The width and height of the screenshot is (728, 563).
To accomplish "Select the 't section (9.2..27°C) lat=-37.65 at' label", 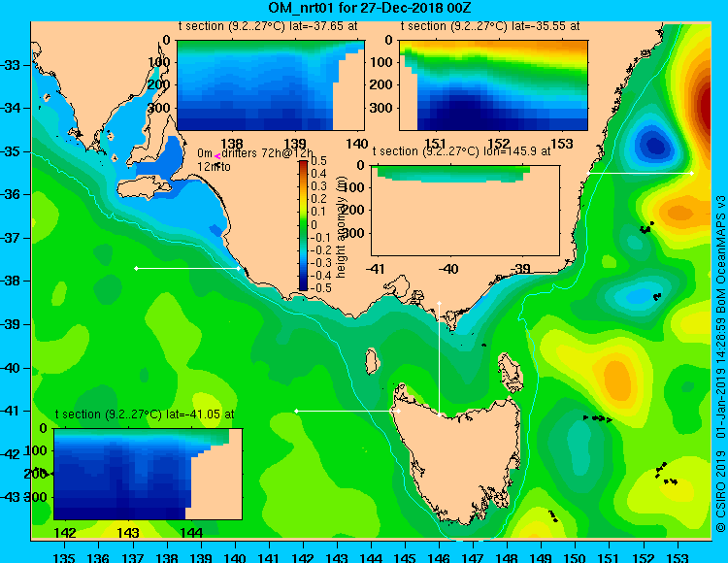I will point(268,26).
